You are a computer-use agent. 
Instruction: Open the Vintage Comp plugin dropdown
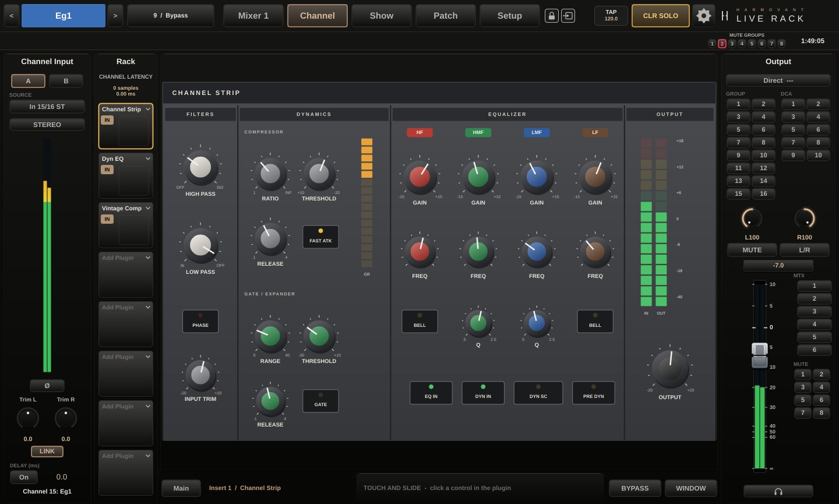coord(148,208)
